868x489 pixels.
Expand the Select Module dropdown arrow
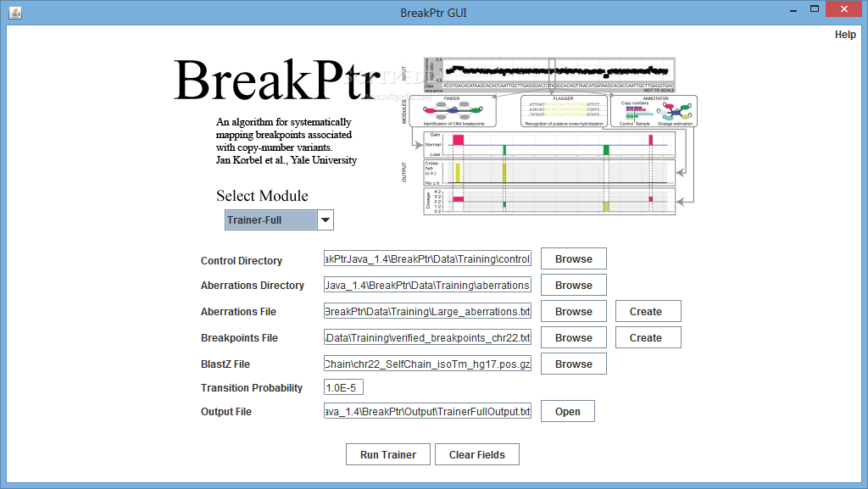click(x=325, y=219)
